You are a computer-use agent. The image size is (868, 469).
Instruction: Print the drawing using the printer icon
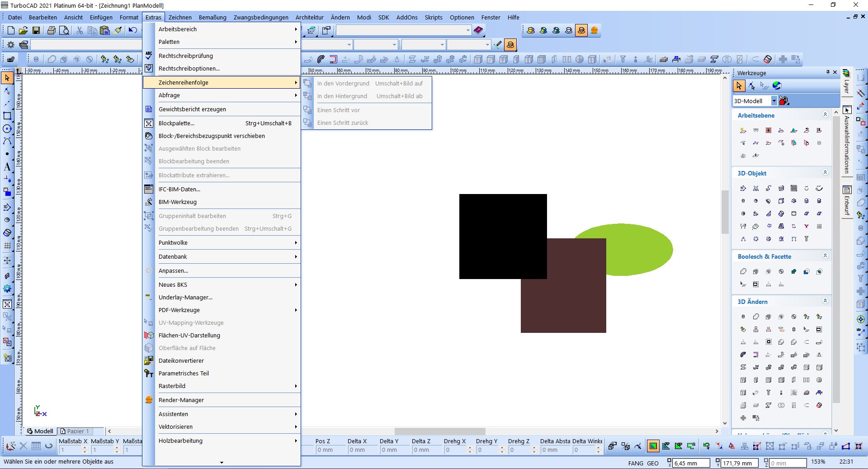[51, 30]
